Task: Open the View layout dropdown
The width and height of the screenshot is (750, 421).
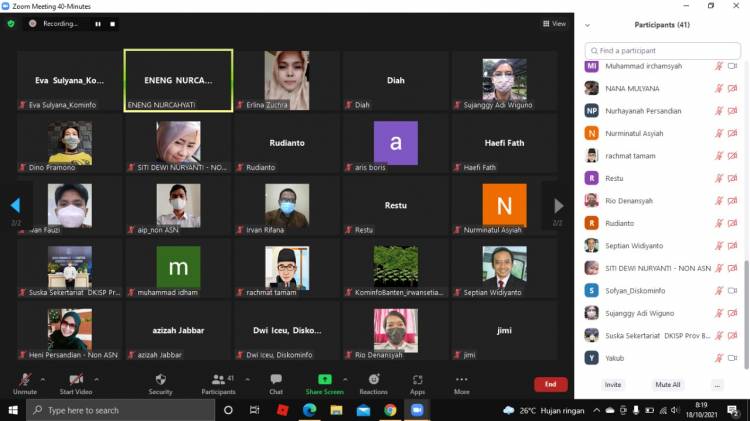Action: click(x=554, y=23)
